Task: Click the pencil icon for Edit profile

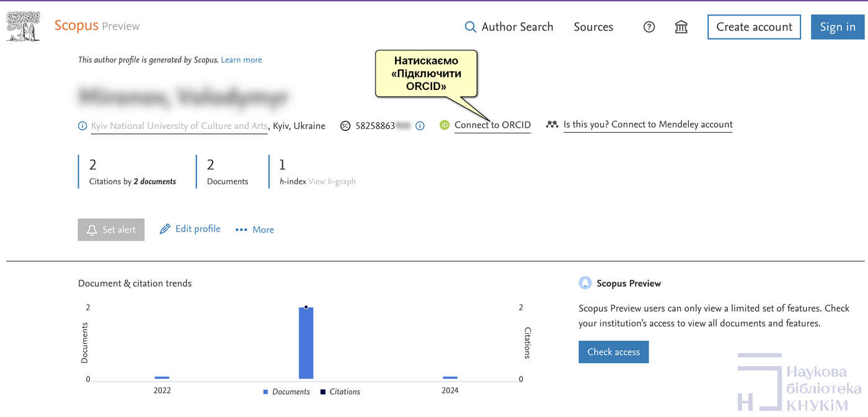Action: 165,229
